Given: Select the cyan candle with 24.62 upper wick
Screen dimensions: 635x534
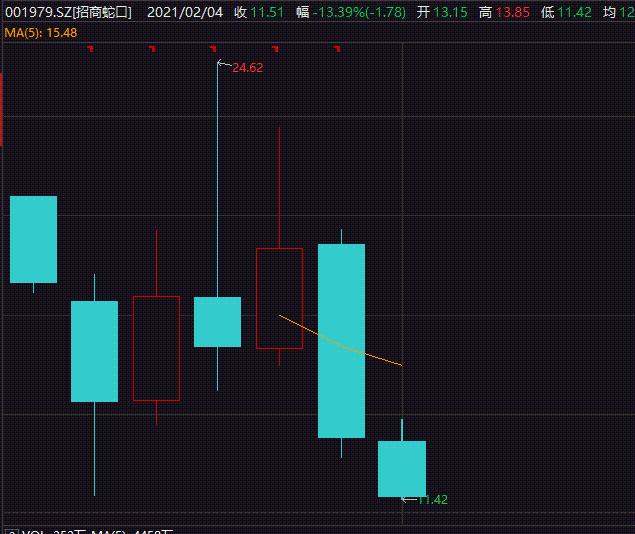Looking at the screenshot, I should [x=217, y=321].
